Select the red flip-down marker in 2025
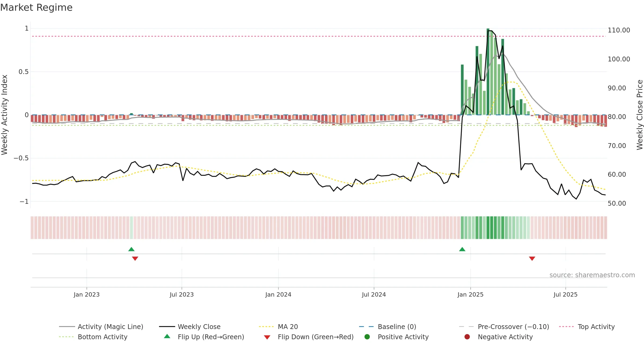Image resolution: width=644 pixels, height=362 pixels. [x=532, y=258]
